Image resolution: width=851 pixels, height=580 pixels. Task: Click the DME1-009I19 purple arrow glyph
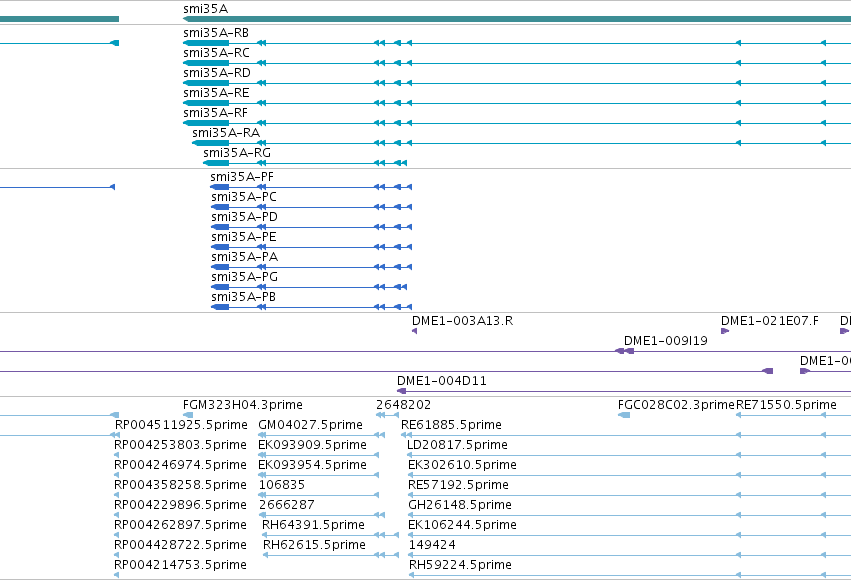(624, 351)
